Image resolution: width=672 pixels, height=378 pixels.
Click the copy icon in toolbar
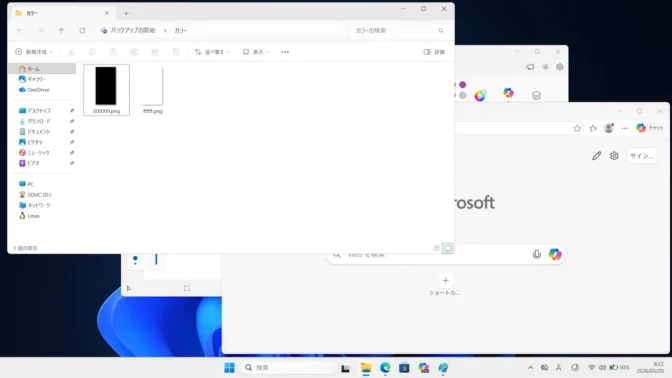pos(92,52)
